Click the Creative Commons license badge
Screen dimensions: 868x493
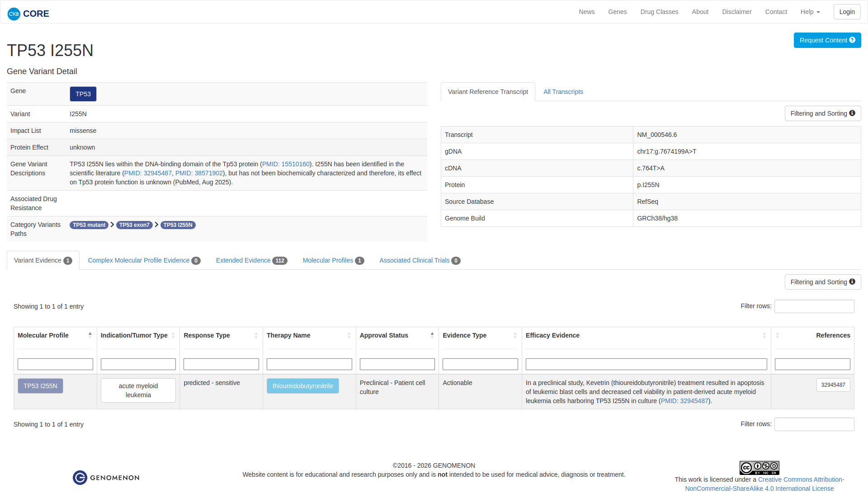(x=759, y=468)
